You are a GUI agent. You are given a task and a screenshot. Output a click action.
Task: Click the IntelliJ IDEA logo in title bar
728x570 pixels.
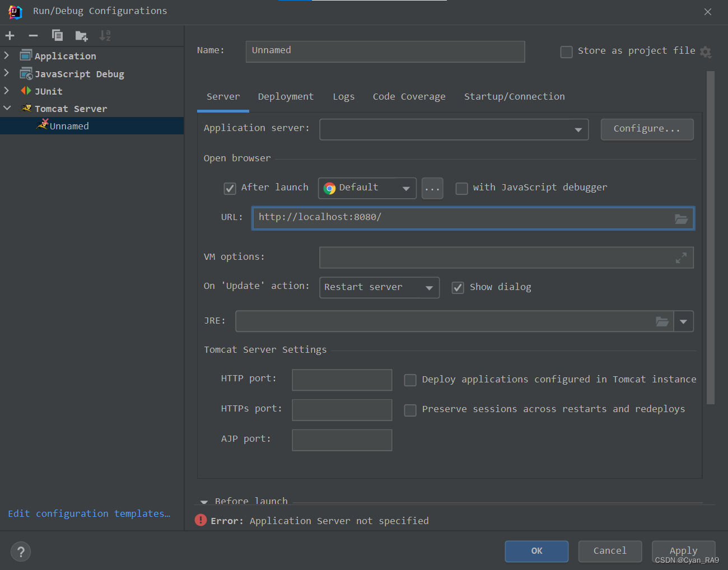click(15, 11)
